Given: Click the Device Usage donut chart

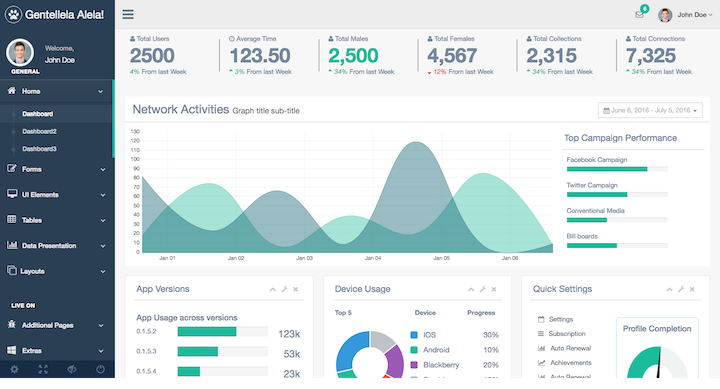Looking at the screenshot, I should click(x=369, y=354).
